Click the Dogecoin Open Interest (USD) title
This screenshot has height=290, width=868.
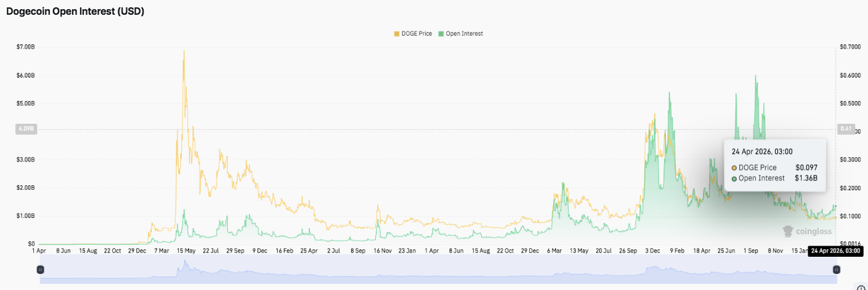75,11
